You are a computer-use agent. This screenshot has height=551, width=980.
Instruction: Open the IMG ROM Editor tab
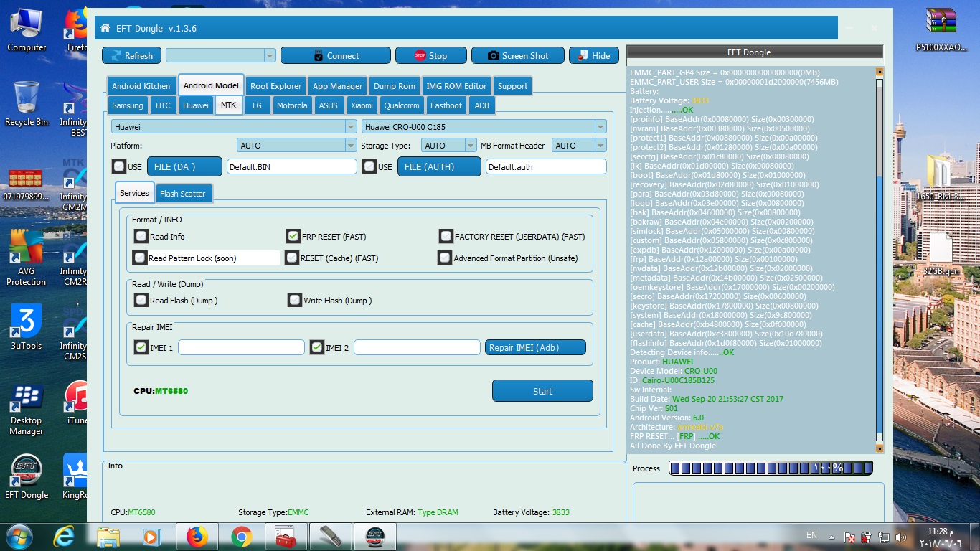[x=456, y=85]
